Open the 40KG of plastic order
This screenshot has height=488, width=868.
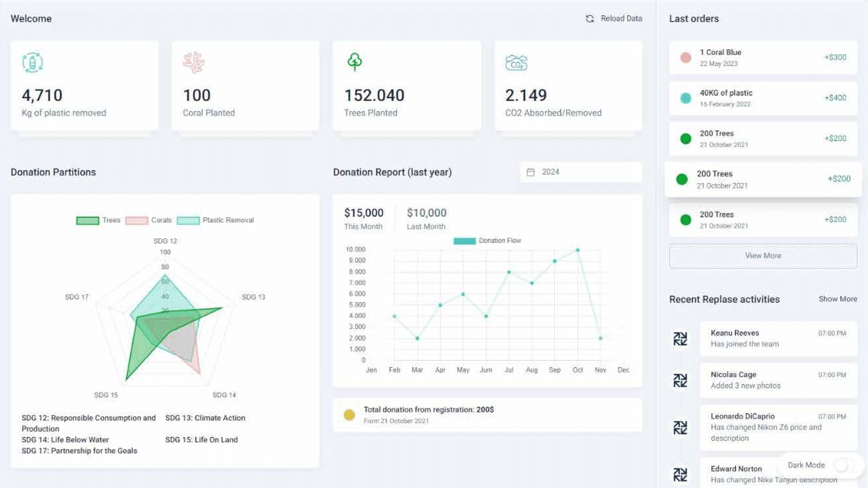763,98
